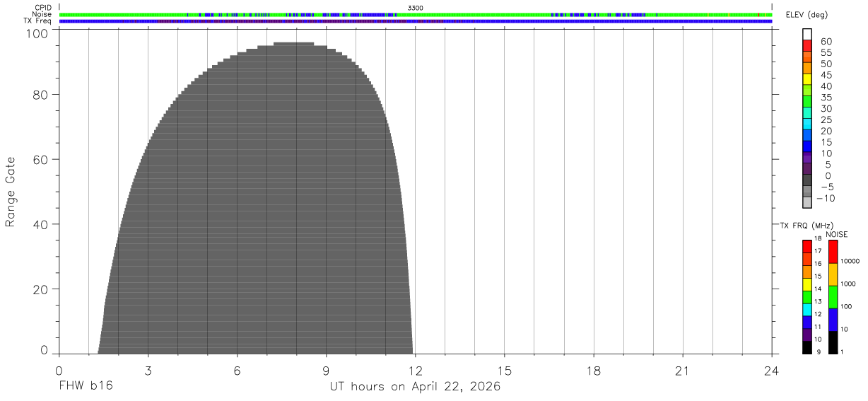868x401 pixels.
Task: Click the '21' hour label on the time axis
Action: [683, 371]
